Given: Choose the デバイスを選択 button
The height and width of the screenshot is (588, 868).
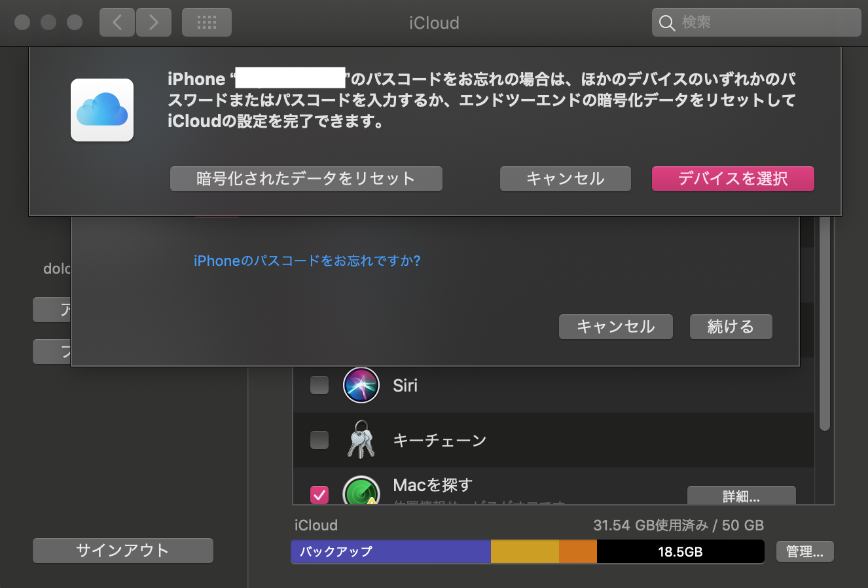Looking at the screenshot, I should pyautogui.click(x=733, y=179).
